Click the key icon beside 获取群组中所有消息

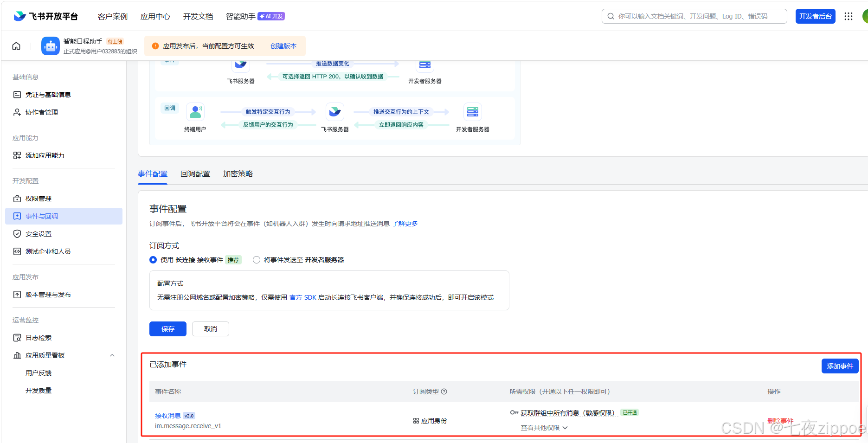(x=514, y=412)
